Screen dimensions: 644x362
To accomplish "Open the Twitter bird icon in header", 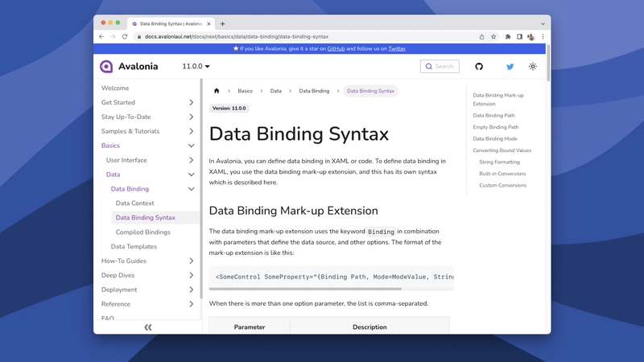I will (510, 67).
